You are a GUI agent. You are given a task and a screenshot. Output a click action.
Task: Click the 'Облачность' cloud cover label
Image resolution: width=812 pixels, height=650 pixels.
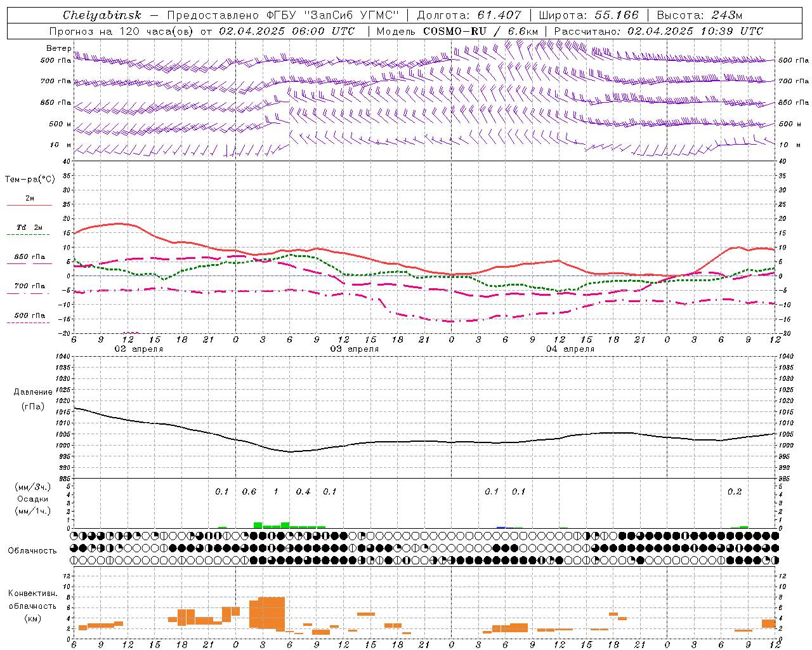(32, 550)
